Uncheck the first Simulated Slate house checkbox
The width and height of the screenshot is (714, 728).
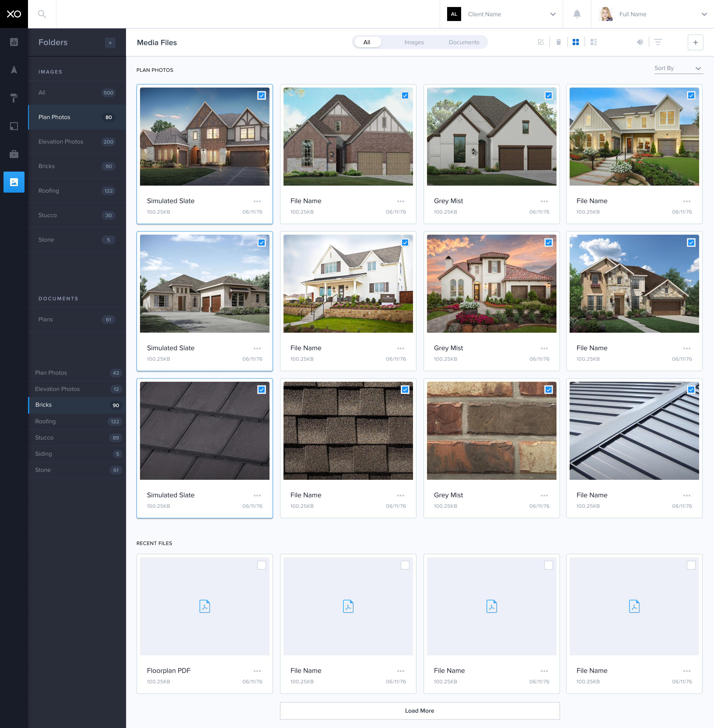261,96
